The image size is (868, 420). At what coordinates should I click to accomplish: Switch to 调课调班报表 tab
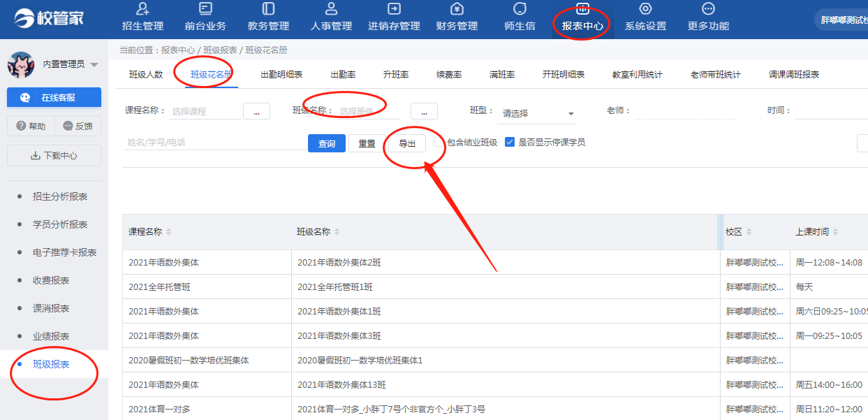tap(794, 75)
